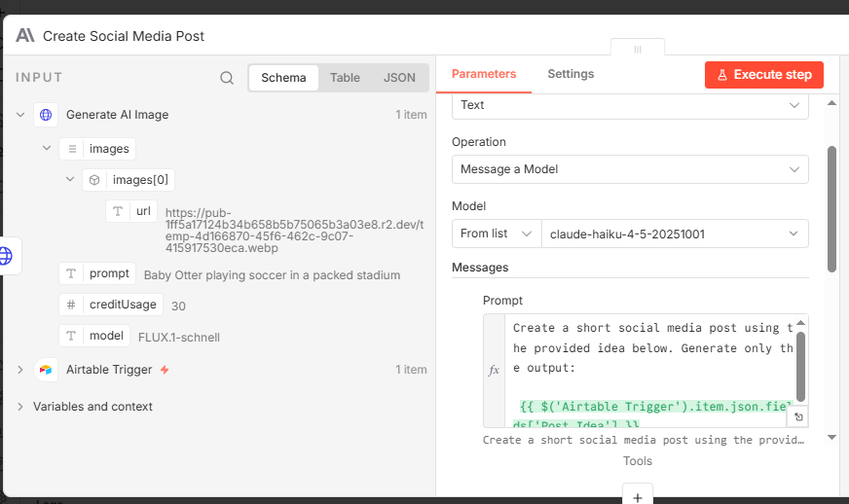Click the Airtable Trigger node label

109,370
